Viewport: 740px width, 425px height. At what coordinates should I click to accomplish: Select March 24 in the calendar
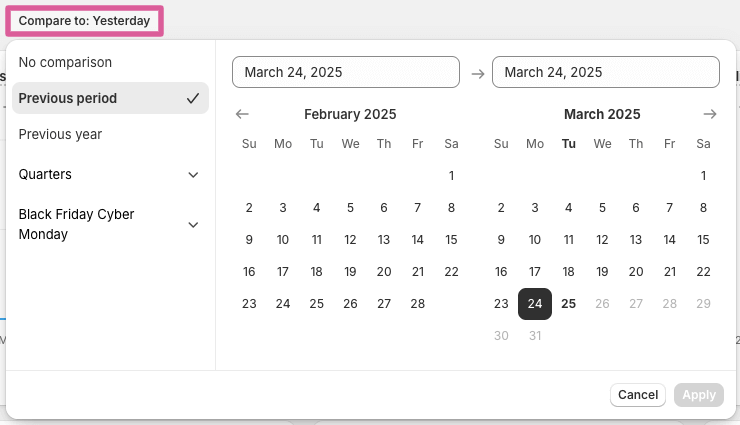(x=535, y=304)
